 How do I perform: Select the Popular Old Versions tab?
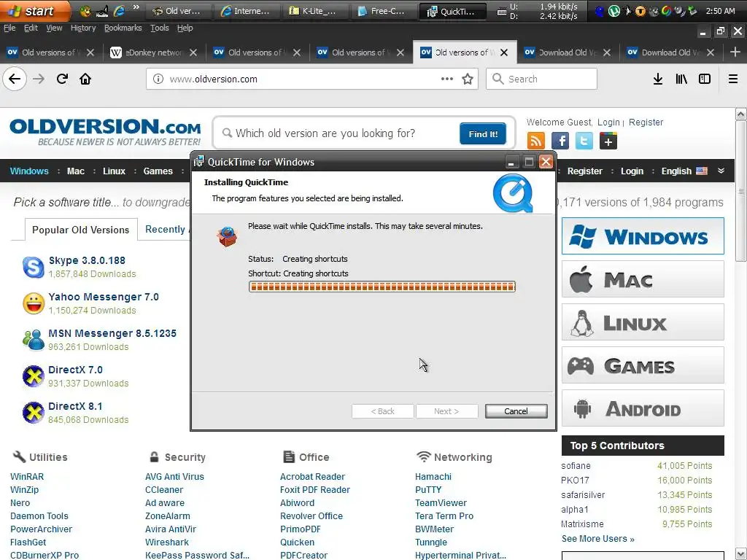point(80,230)
